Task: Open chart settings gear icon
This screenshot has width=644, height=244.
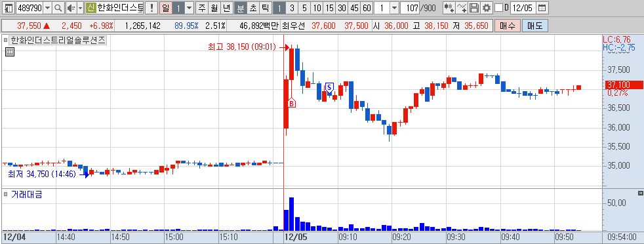Action: pos(487,7)
